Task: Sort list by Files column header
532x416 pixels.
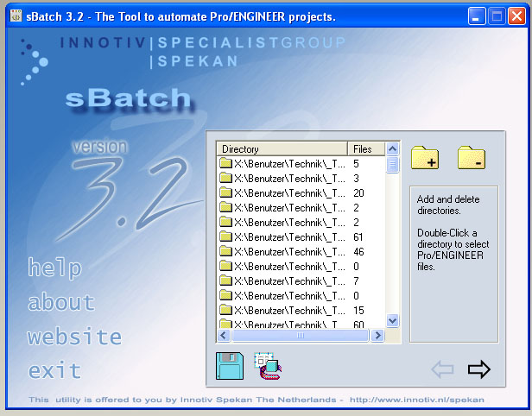Action: [366, 148]
